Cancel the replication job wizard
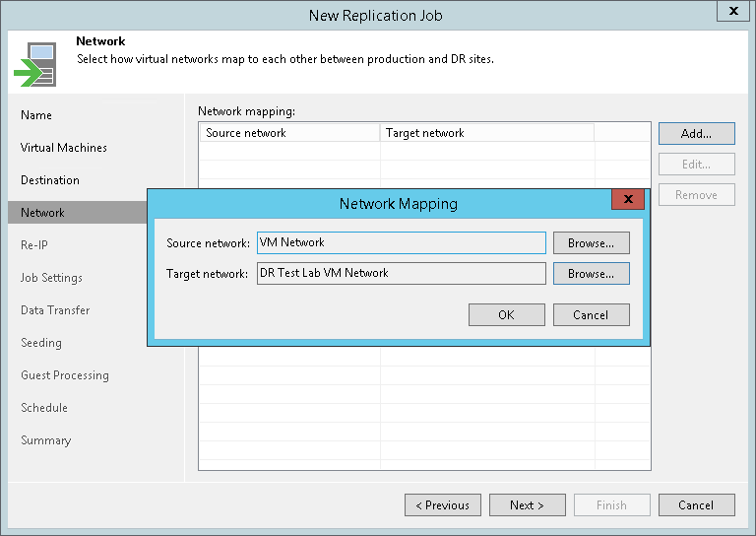 (697, 505)
